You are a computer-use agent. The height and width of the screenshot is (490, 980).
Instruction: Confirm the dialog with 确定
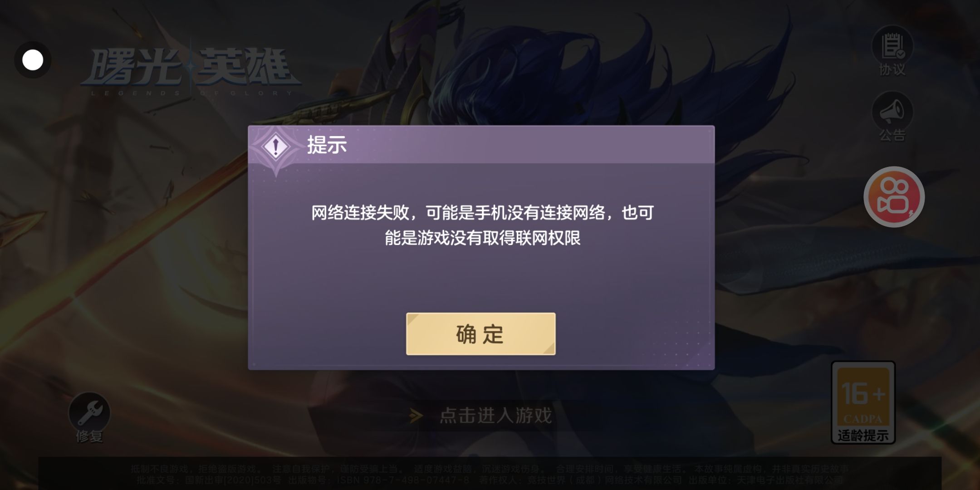tap(480, 334)
